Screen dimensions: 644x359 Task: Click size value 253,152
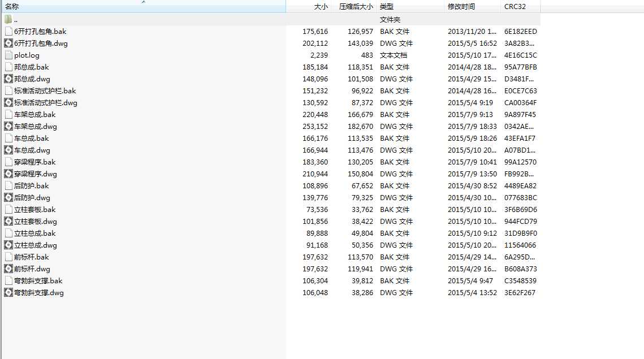pos(315,127)
